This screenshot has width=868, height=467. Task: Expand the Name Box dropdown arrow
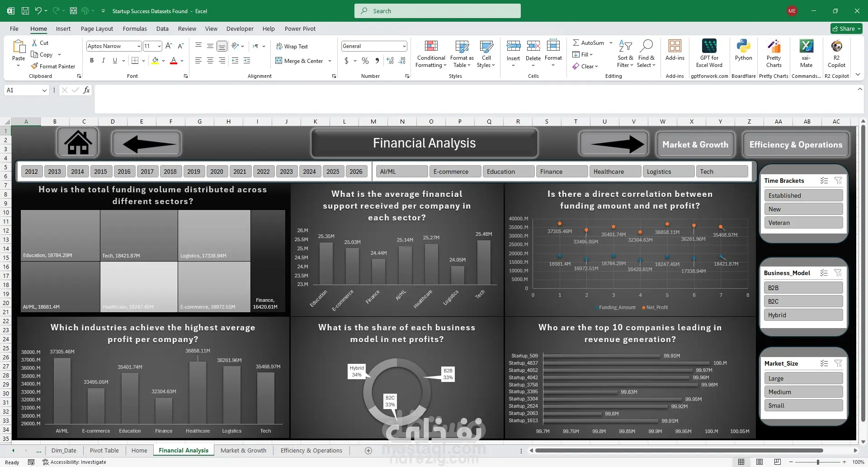coord(44,91)
